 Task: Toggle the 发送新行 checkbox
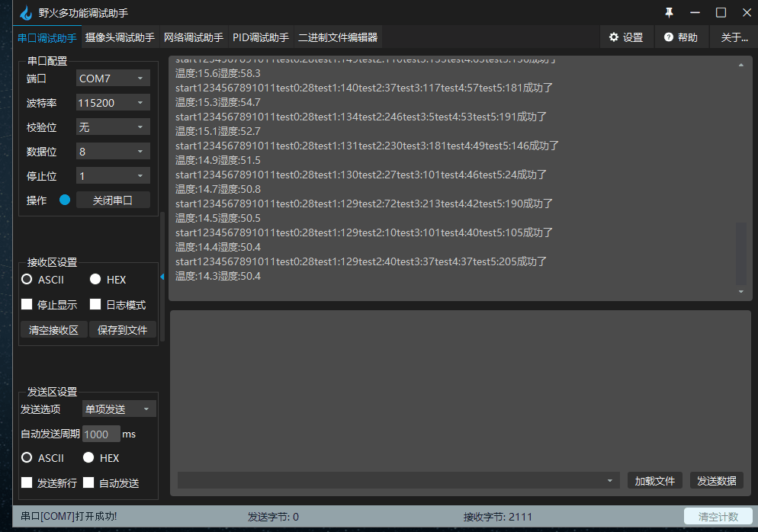pos(27,482)
